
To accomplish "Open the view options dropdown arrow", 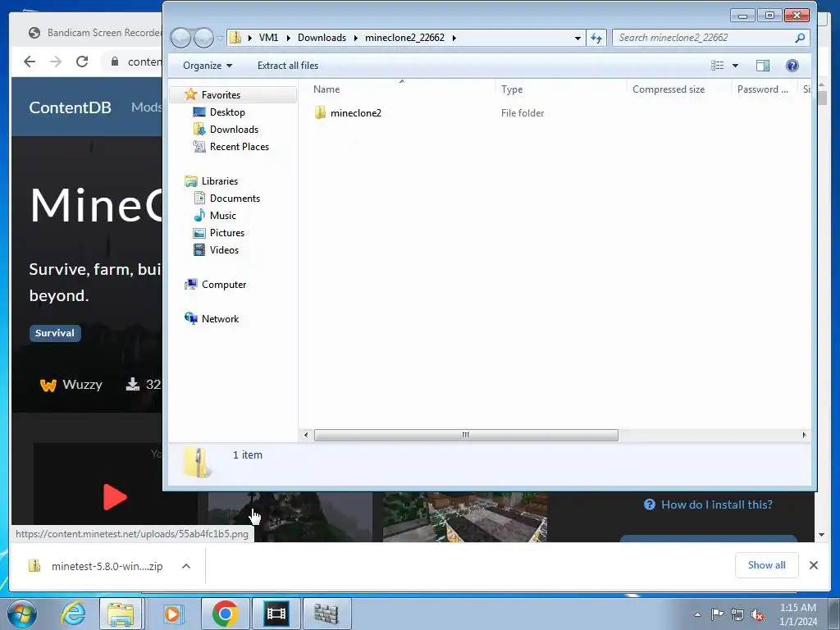I will tap(735, 66).
